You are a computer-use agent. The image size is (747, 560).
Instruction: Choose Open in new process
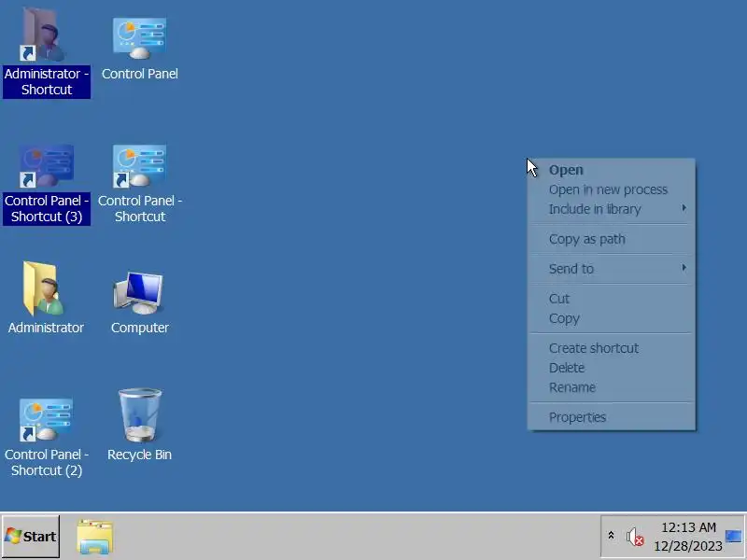[x=612, y=189]
